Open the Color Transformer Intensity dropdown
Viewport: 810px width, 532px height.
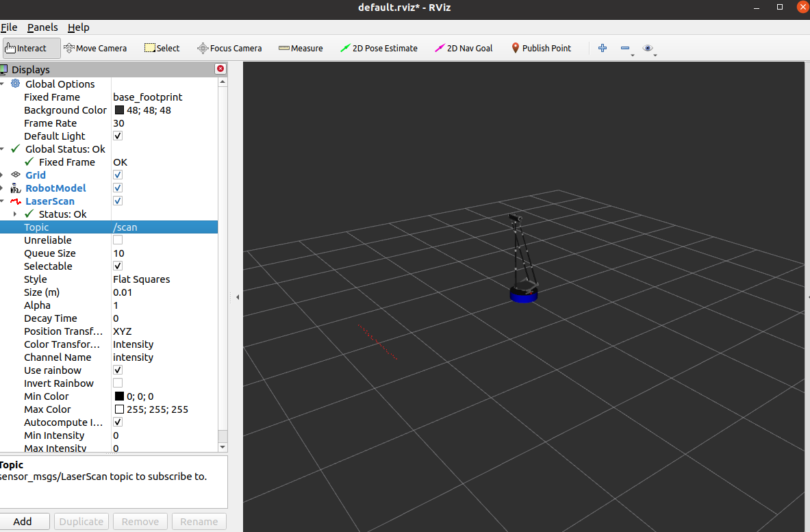click(x=164, y=344)
